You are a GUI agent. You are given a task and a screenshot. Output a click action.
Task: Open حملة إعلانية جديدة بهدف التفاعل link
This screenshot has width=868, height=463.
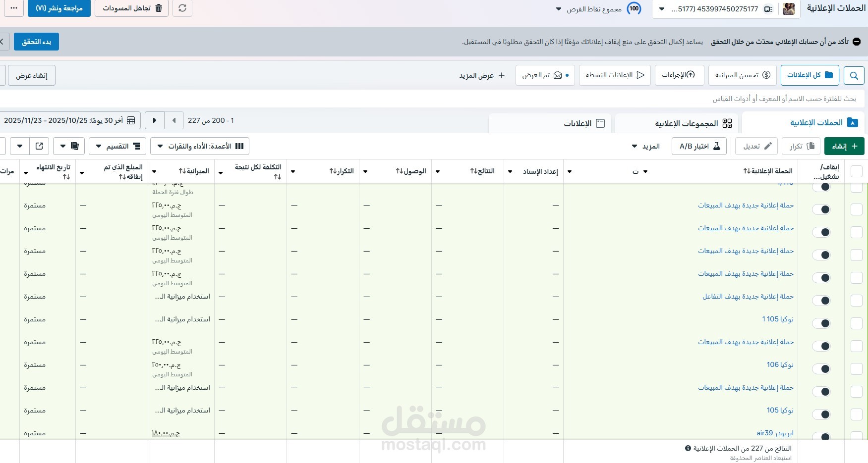[748, 296]
